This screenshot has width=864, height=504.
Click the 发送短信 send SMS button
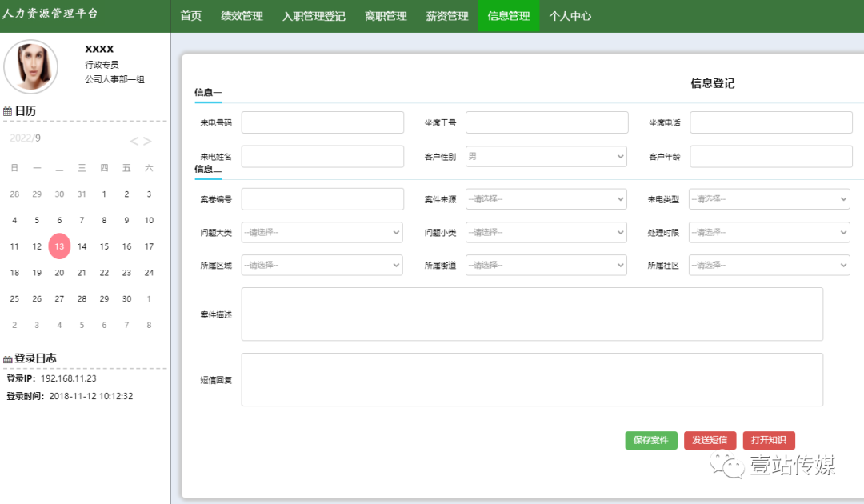pyautogui.click(x=710, y=440)
